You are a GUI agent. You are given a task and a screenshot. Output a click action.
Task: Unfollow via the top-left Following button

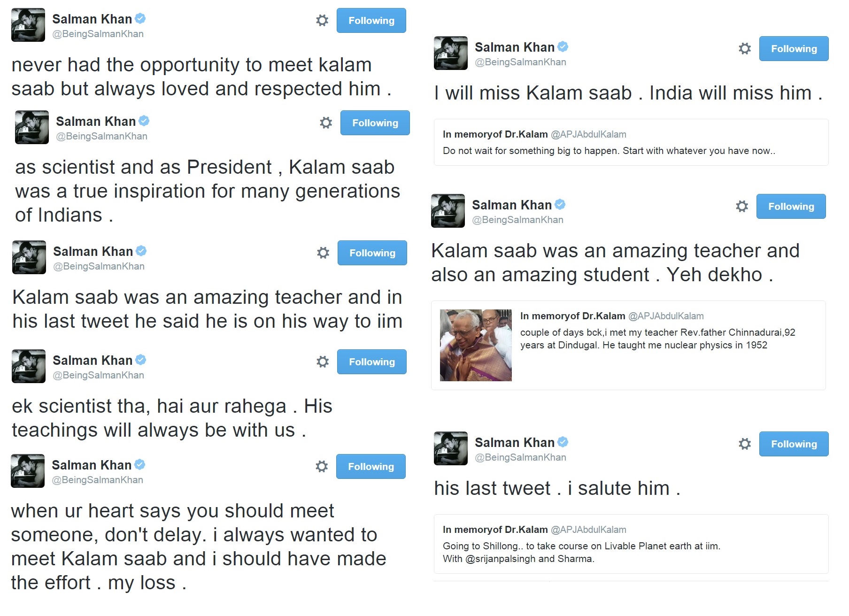click(x=371, y=20)
